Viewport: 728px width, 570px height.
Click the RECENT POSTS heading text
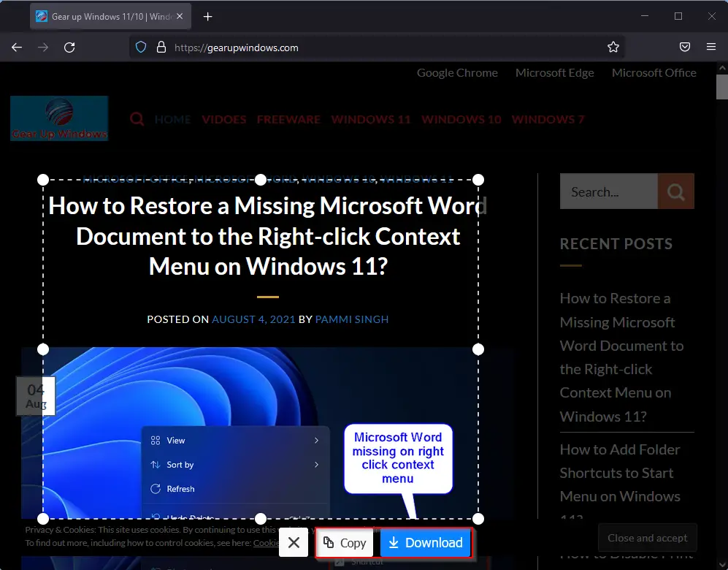point(616,244)
